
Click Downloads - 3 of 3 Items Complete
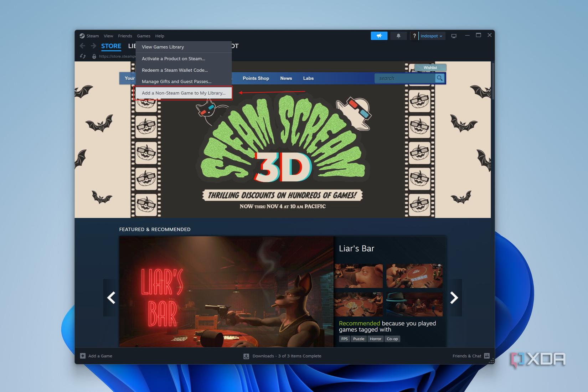[x=287, y=356]
